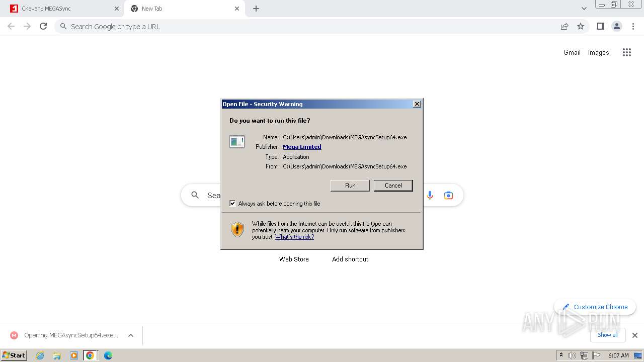Click the shield warning icon in the dialog
This screenshot has height=362, width=644.
pos(237,230)
